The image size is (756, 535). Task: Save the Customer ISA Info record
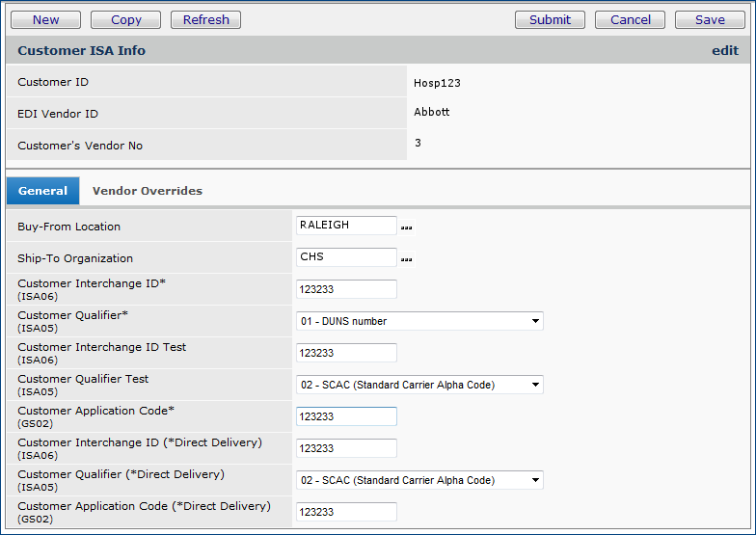point(710,19)
